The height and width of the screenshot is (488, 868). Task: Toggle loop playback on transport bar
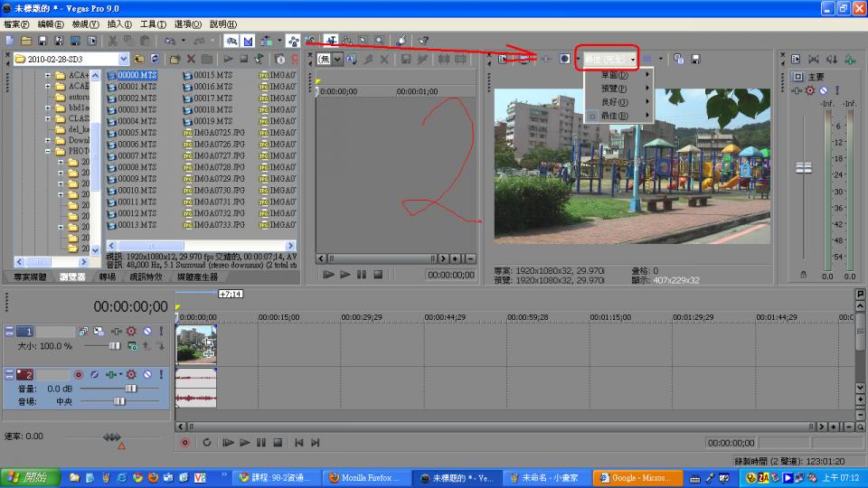[x=207, y=443]
